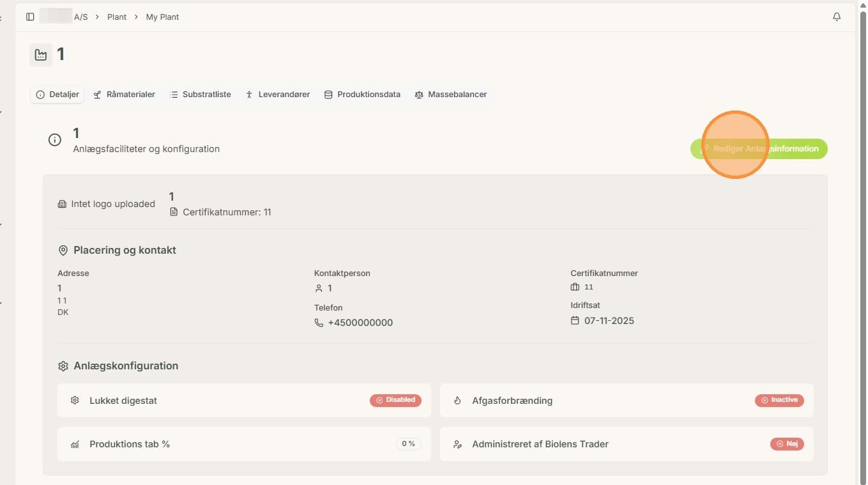Viewport: 868px width, 485px height.
Task: Click the person icon under Kontaktperson
Action: pyautogui.click(x=319, y=289)
